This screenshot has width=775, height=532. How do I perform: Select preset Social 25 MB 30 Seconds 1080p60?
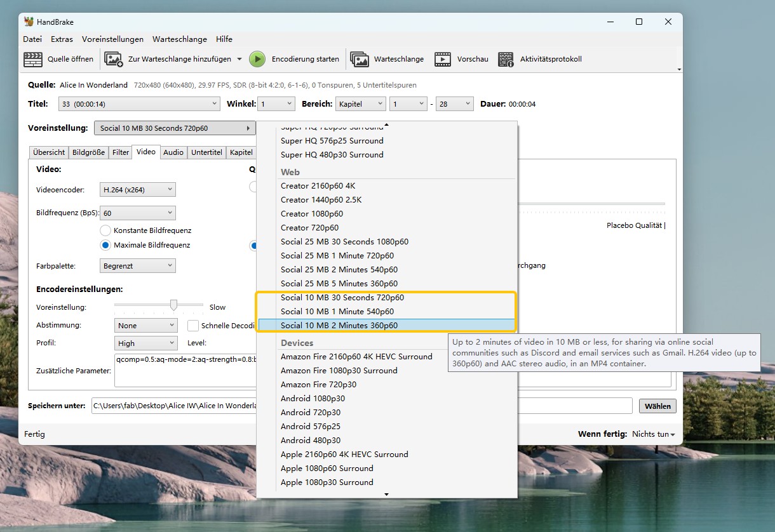click(x=345, y=242)
